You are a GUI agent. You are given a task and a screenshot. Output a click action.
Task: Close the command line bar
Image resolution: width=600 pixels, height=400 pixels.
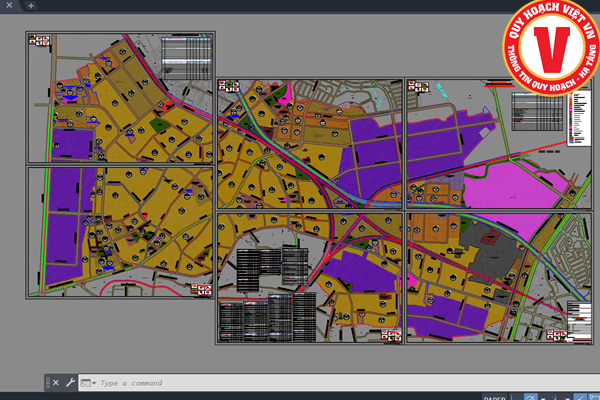pyautogui.click(x=55, y=382)
